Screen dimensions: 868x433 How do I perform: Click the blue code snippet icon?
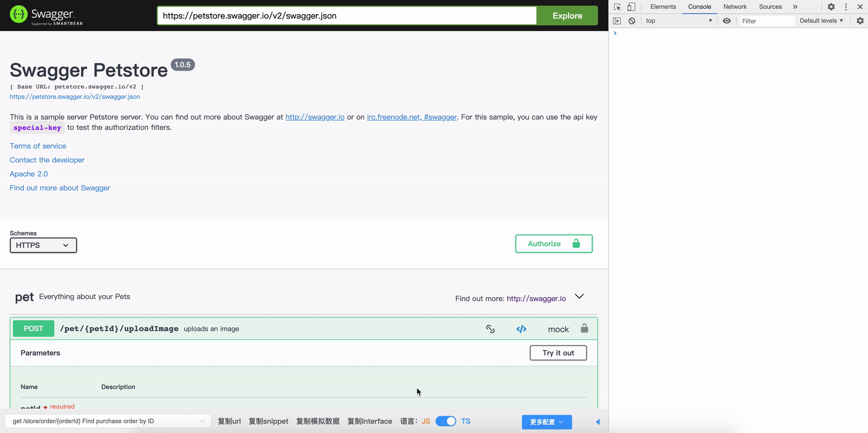[x=521, y=329]
